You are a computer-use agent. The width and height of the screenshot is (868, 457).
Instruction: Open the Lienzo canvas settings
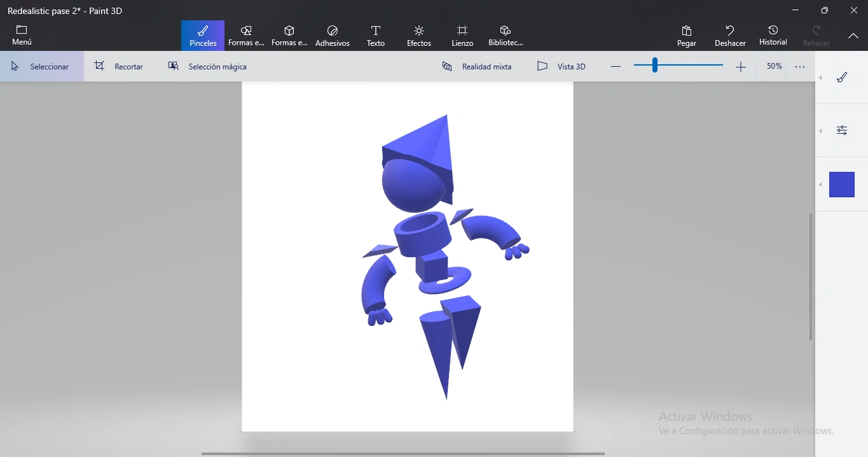tap(462, 36)
